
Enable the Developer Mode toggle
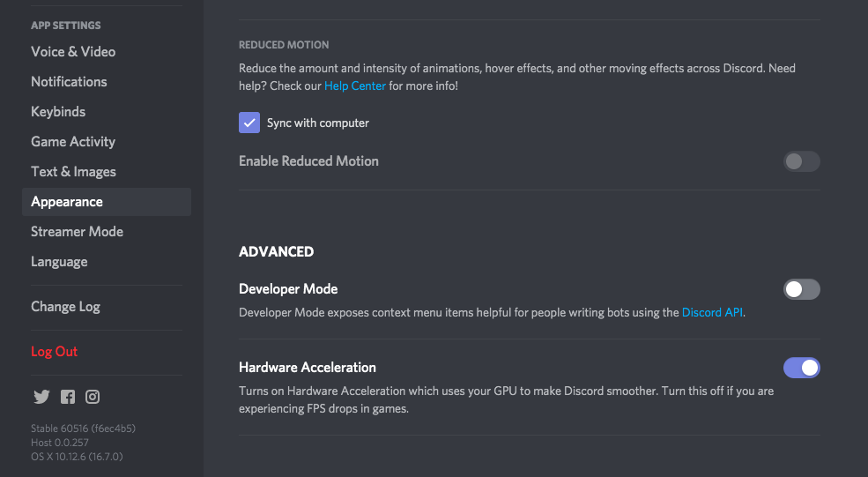[x=801, y=289]
